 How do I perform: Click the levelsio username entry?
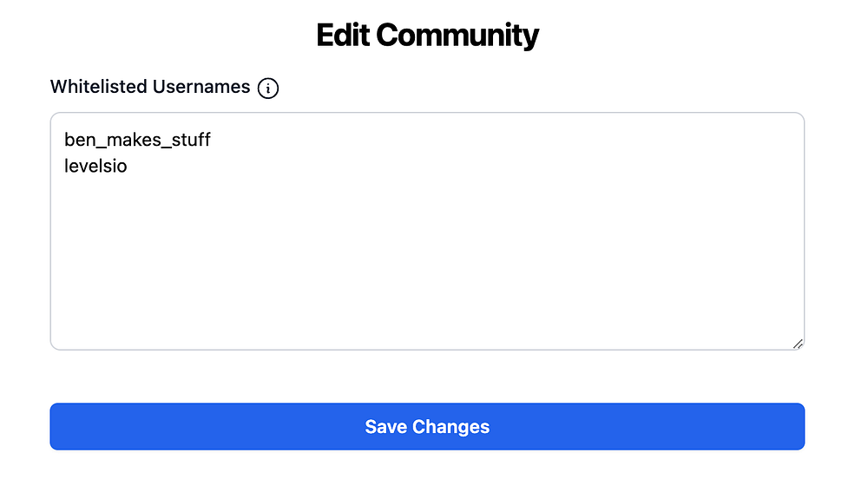[x=95, y=166]
